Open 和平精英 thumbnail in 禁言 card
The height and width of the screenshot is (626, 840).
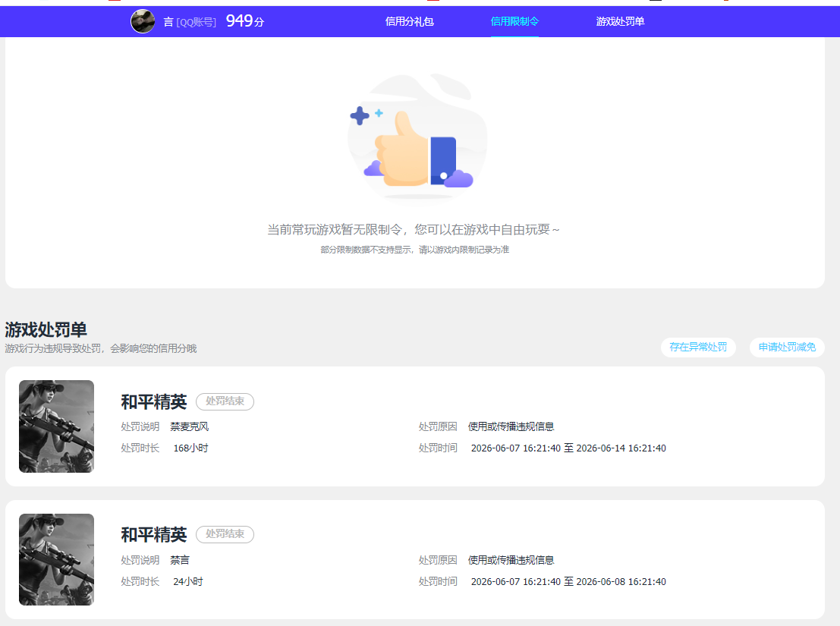(x=56, y=559)
